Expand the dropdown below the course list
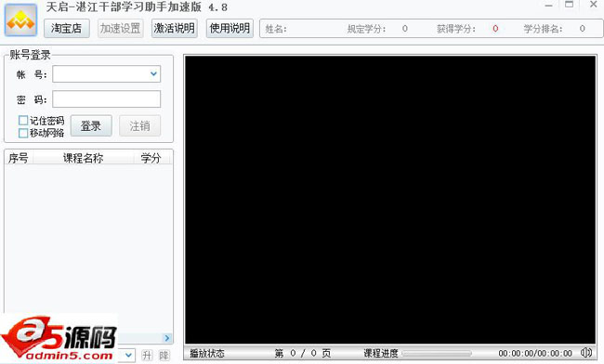The width and height of the screenshot is (604, 364). click(128, 355)
